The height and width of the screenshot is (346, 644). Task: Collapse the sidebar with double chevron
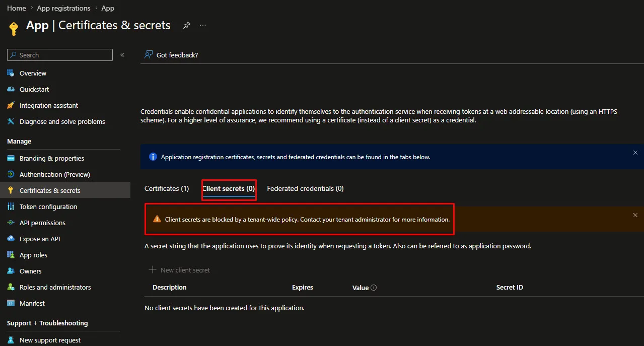pos(122,55)
